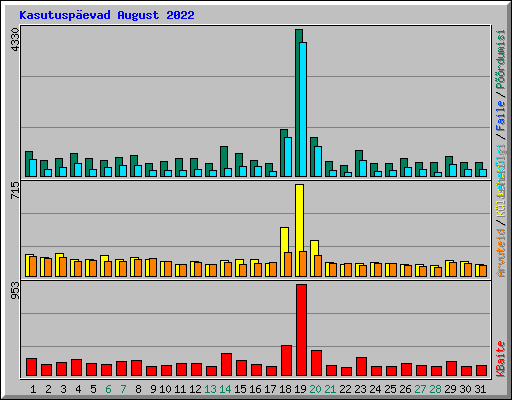Click the 715 y-axis value
Viewport: 512px width, 400px height.
pos(15,190)
